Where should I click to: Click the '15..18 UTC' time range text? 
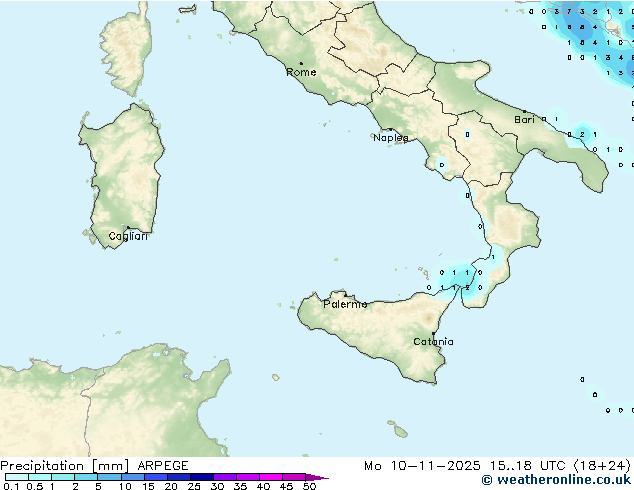(528, 466)
